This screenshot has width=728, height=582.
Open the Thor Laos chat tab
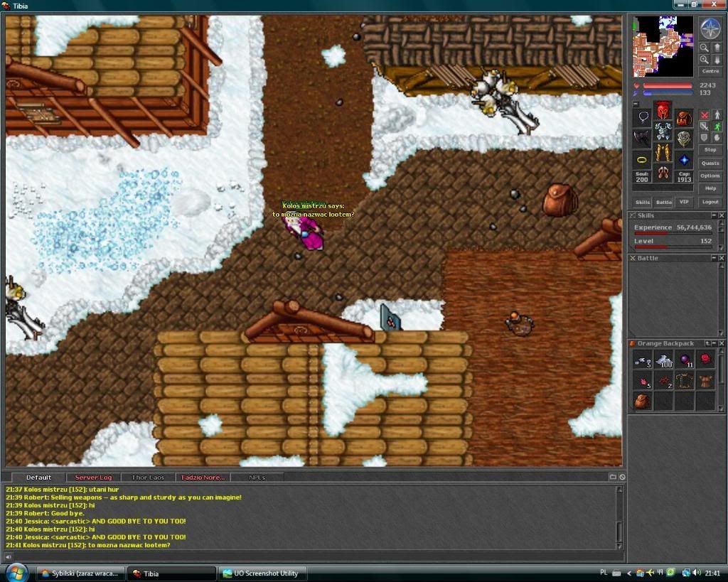(x=148, y=477)
